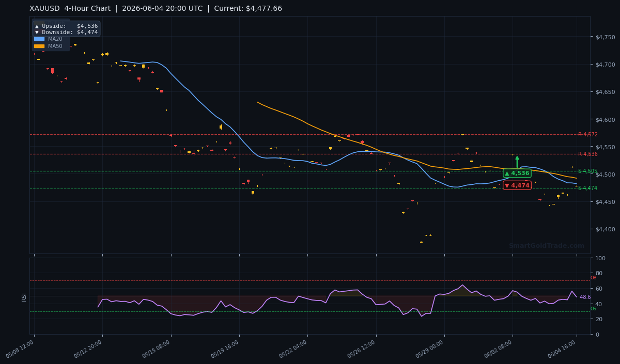The height and width of the screenshot is (364, 620).
Task: Click the Current: $4,477.66 price in the title
Action: coord(248,8)
